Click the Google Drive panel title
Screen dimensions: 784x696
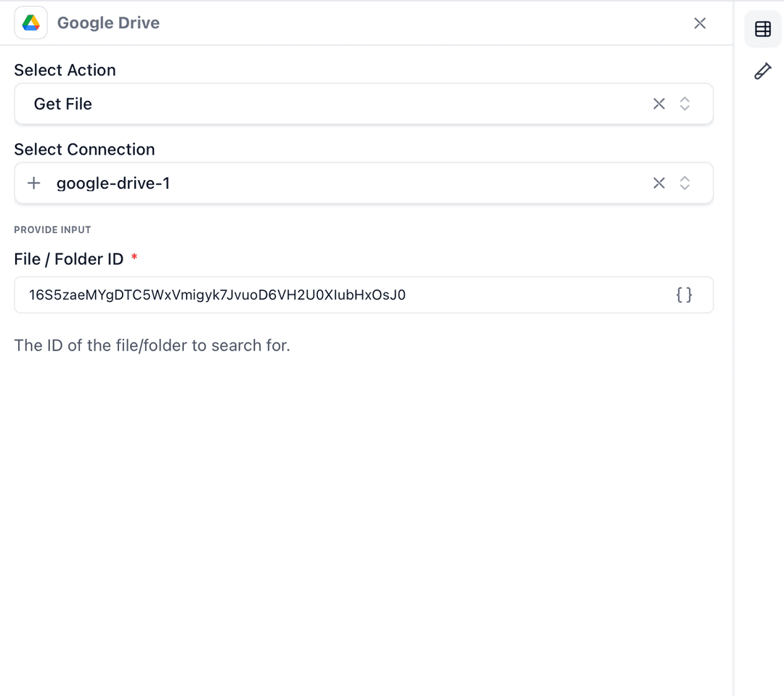point(108,23)
